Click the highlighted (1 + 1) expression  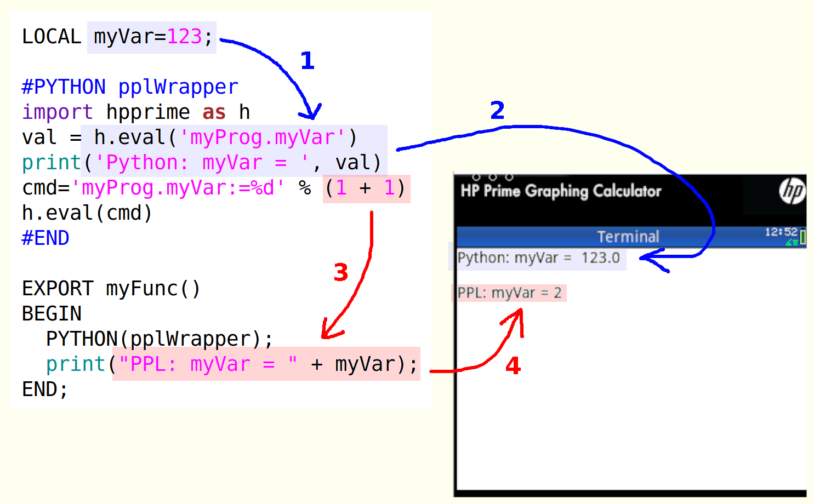click(366, 188)
